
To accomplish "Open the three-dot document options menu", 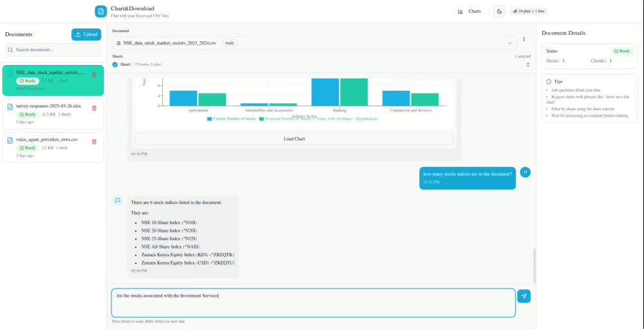I will [x=524, y=39].
